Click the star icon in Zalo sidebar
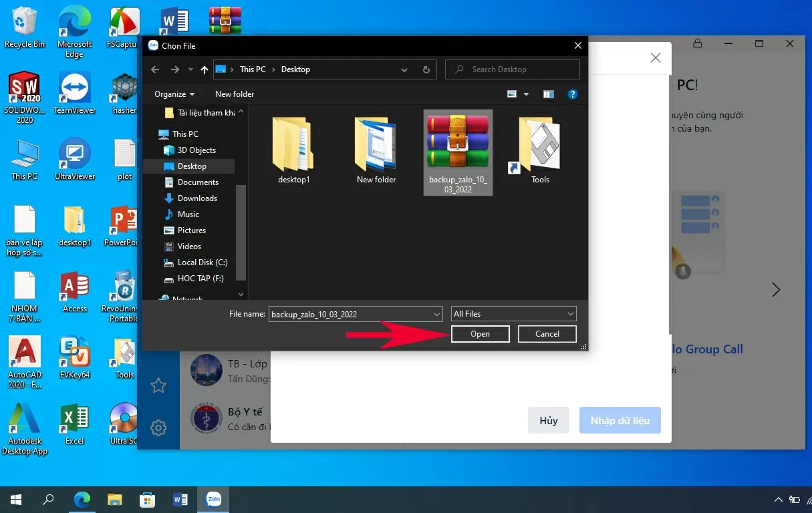This screenshot has height=513, width=812. pyautogui.click(x=158, y=385)
